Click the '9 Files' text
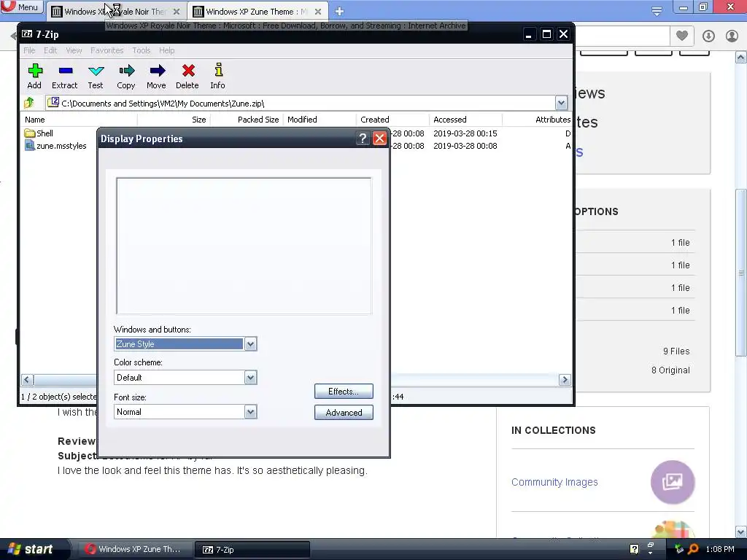The width and height of the screenshot is (747, 560). pyautogui.click(x=676, y=351)
